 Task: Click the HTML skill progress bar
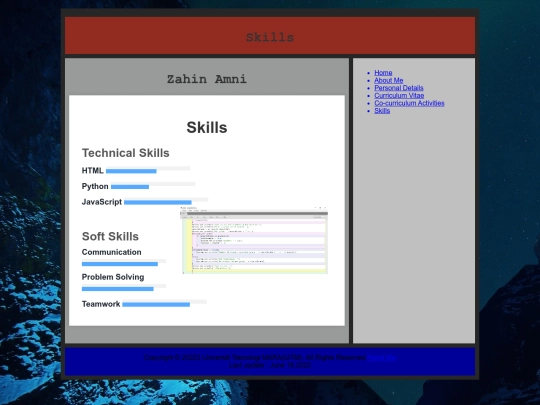(x=148, y=170)
